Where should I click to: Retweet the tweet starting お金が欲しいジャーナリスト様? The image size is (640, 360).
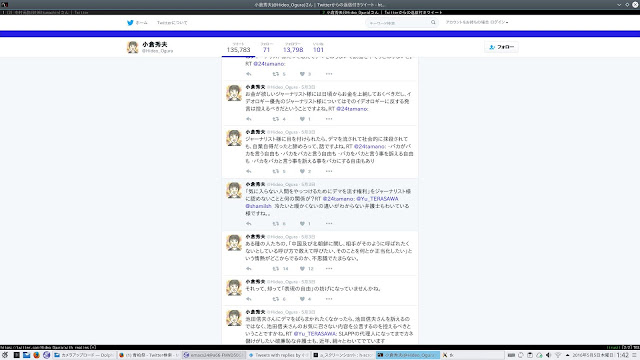click(276, 119)
